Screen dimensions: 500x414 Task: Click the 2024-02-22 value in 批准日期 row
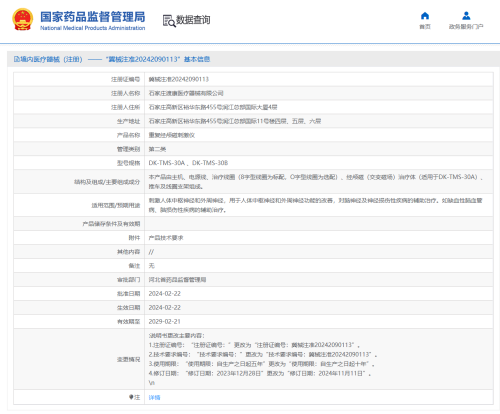tap(165, 293)
